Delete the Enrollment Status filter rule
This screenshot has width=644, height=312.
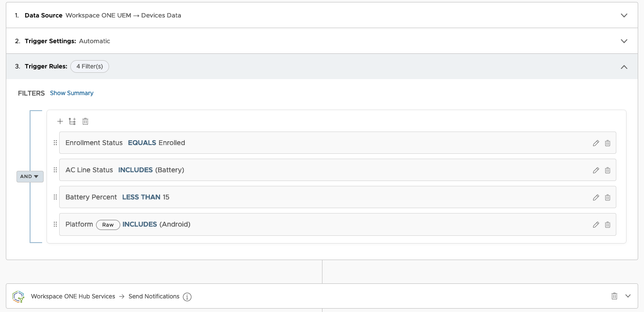pyautogui.click(x=608, y=143)
